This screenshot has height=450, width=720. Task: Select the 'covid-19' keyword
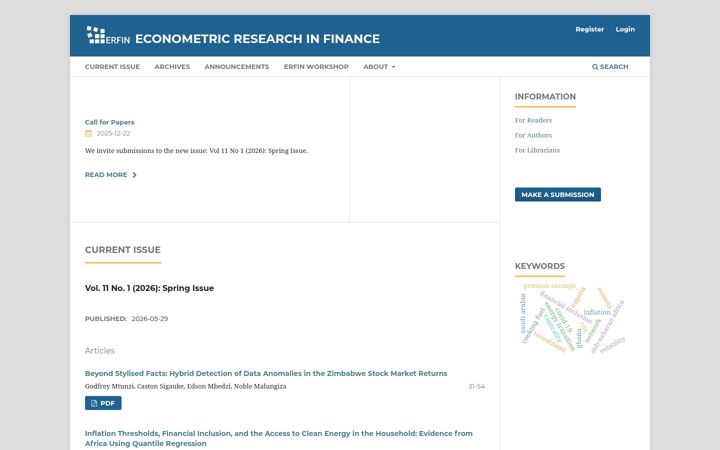[563, 321]
